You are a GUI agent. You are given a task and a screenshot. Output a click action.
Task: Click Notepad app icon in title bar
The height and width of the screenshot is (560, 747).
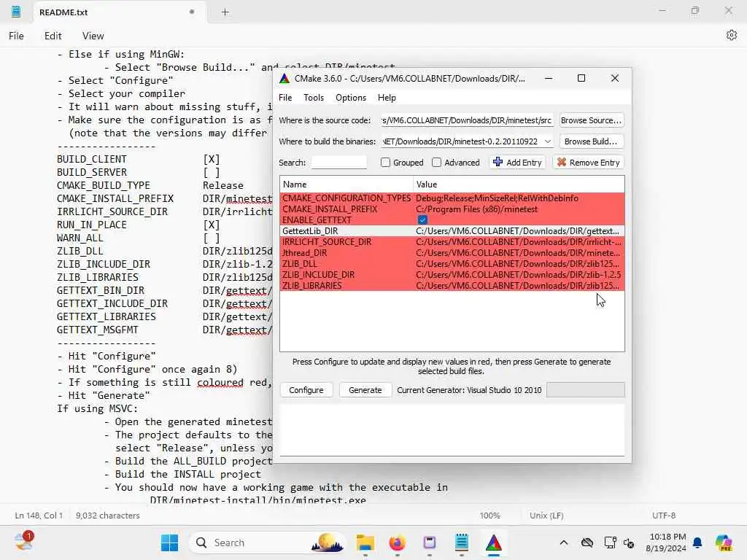16,12
